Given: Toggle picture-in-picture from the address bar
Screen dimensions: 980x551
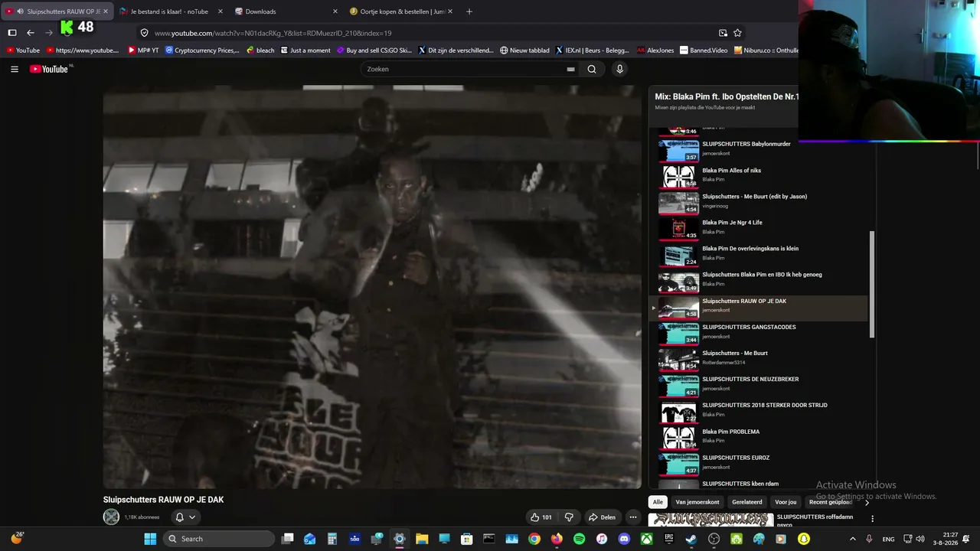Looking at the screenshot, I should coord(723,33).
